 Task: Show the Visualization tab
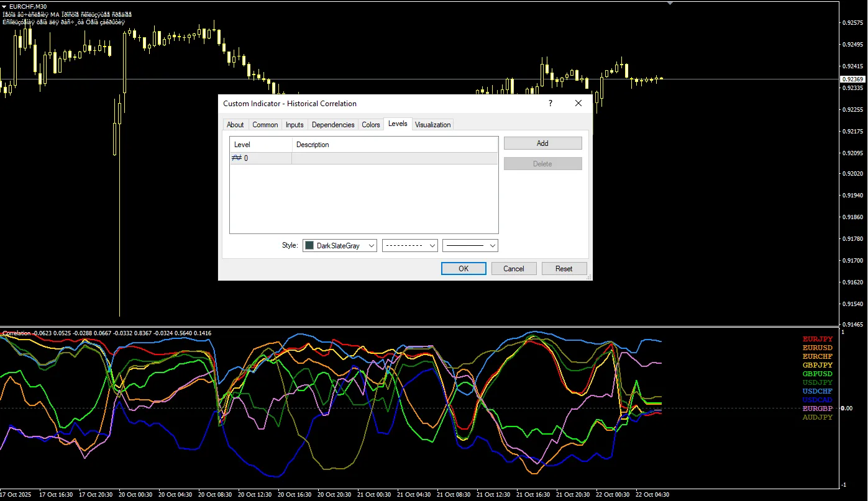(432, 125)
